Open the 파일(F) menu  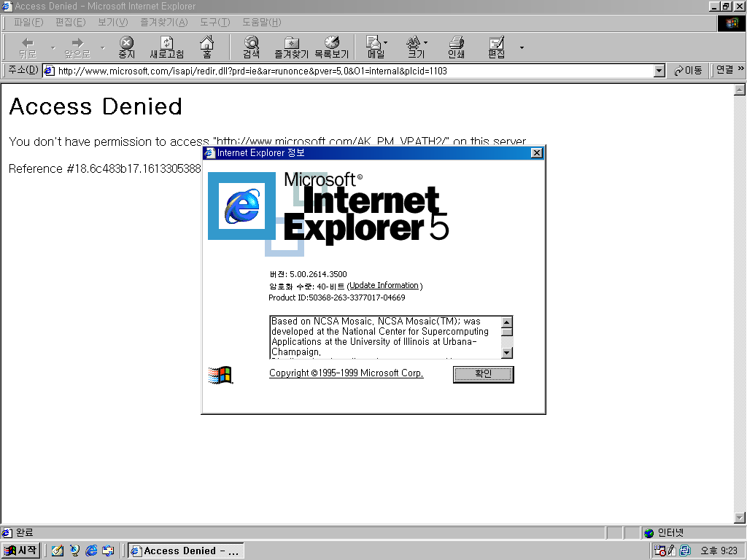point(28,23)
